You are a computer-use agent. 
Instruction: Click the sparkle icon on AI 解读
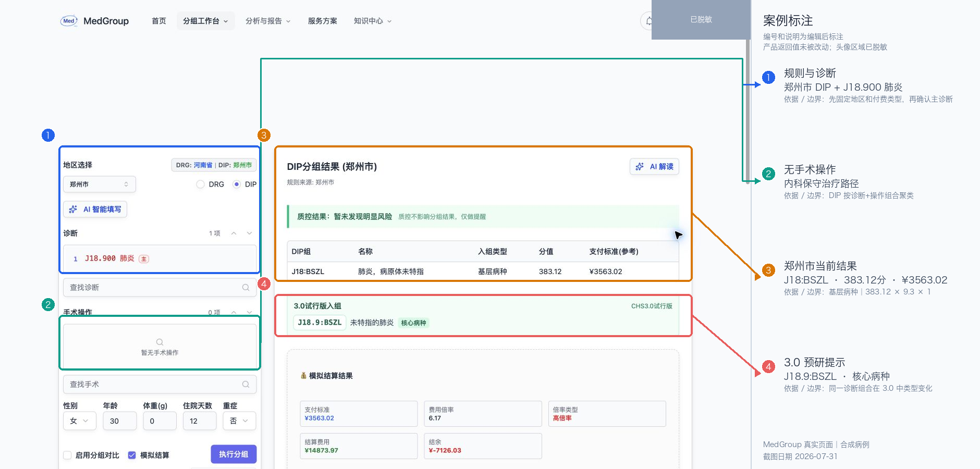(x=640, y=167)
